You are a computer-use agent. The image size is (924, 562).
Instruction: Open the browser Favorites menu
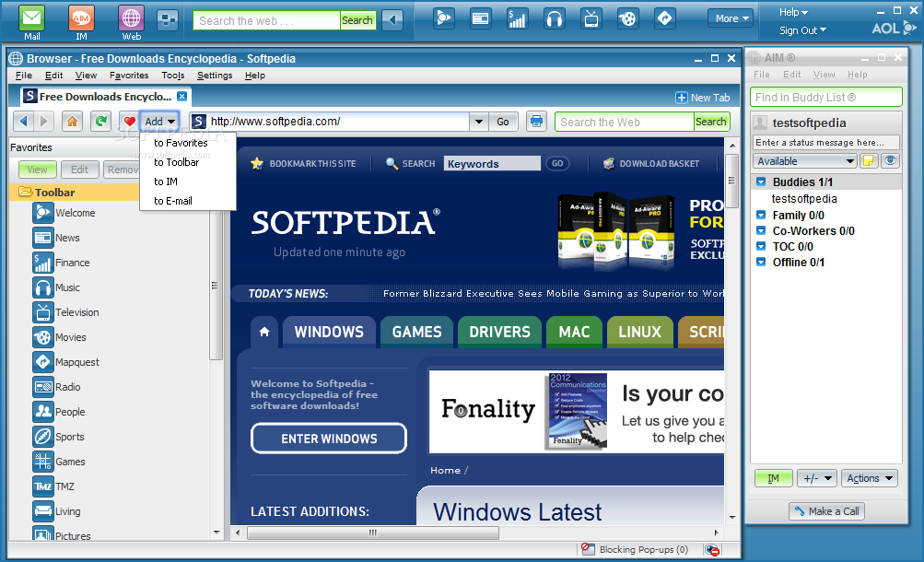[x=129, y=76]
